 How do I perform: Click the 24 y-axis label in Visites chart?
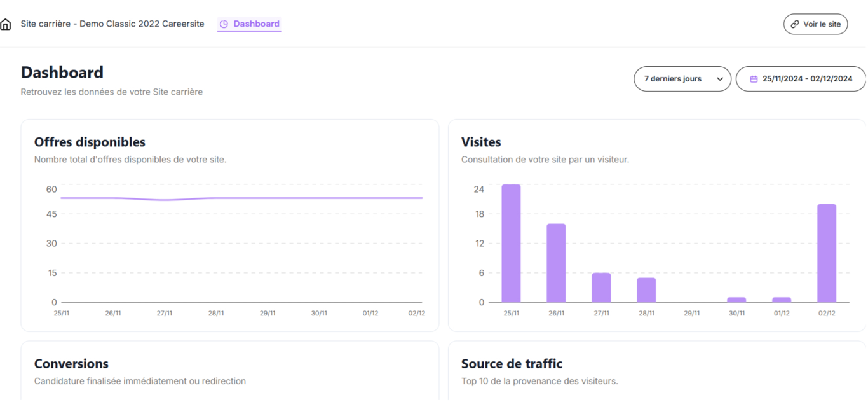pyautogui.click(x=479, y=190)
